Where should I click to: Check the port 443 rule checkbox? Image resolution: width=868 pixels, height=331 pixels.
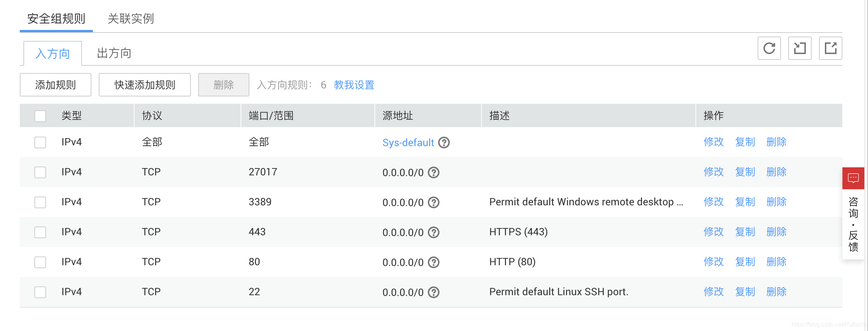pos(40,232)
